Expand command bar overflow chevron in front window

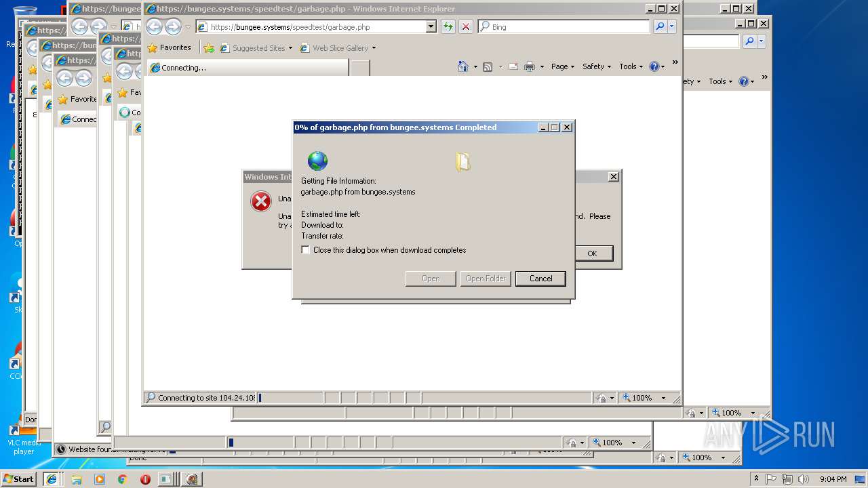(x=675, y=62)
